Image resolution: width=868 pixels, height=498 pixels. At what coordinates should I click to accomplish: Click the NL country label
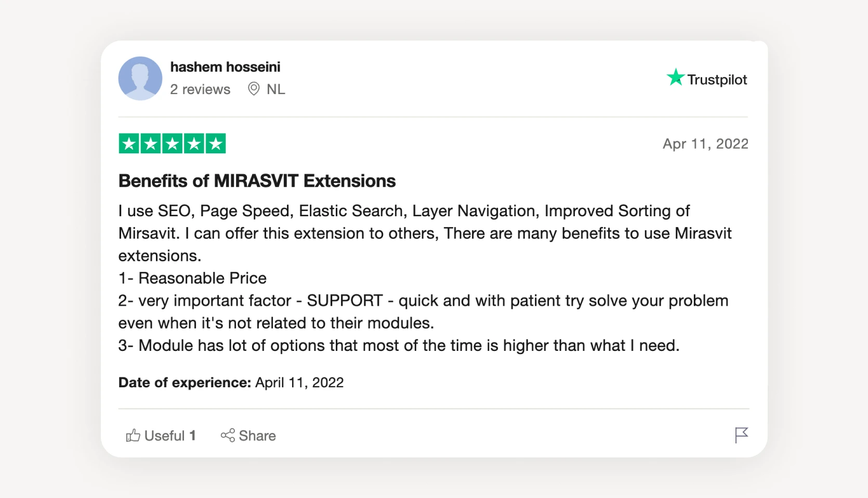click(x=275, y=89)
